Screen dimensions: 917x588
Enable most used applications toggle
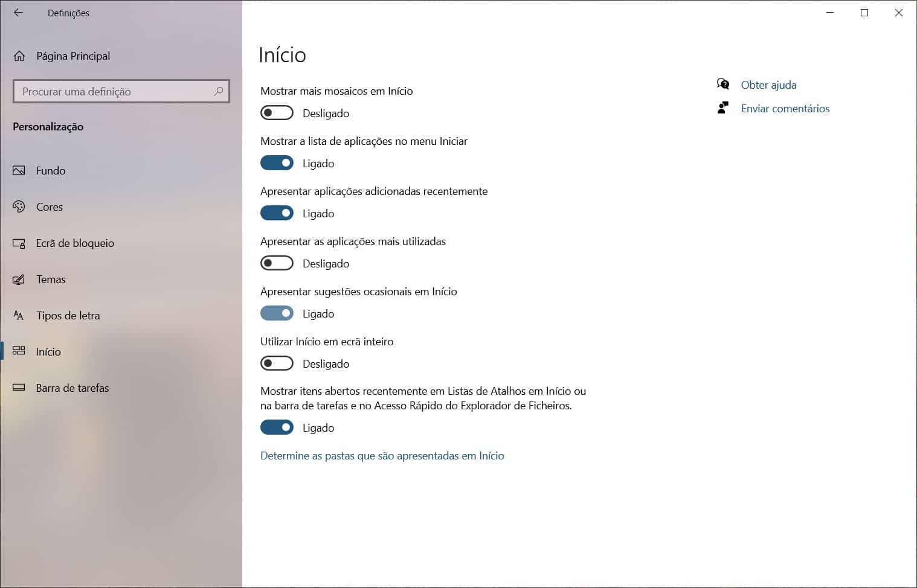tap(277, 263)
